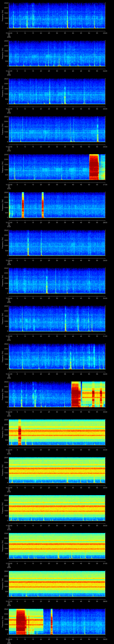The image size is (114, 644).
Task: Click the 25:00 end time label
Action: point(105,109)
